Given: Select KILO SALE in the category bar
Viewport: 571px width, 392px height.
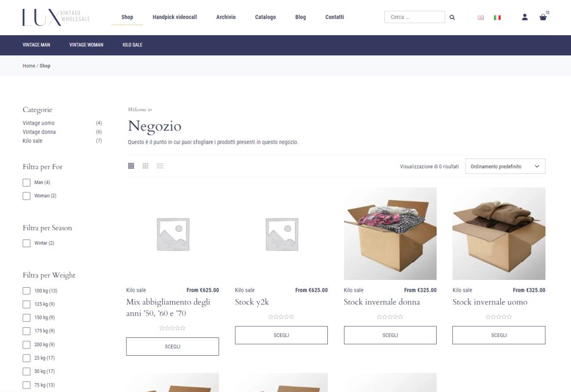Looking at the screenshot, I should point(133,45).
